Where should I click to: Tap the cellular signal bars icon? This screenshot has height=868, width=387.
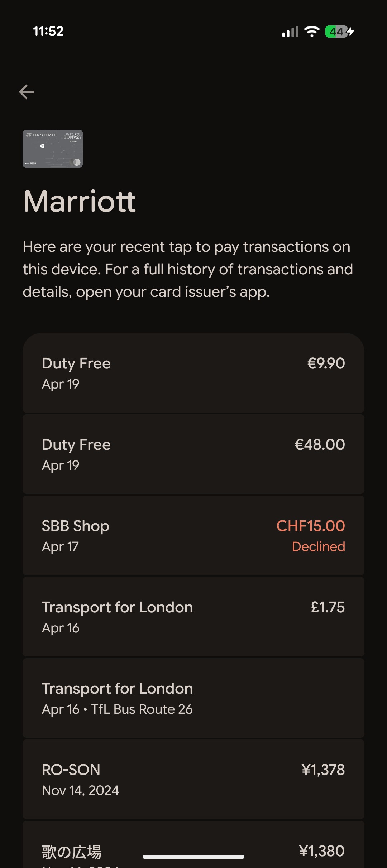pyautogui.click(x=290, y=32)
